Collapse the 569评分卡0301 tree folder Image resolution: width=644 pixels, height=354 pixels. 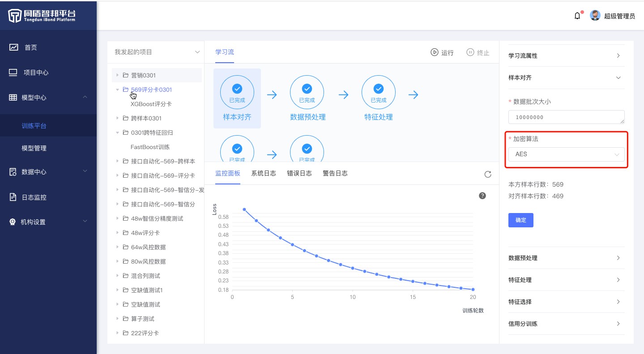(118, 90)
